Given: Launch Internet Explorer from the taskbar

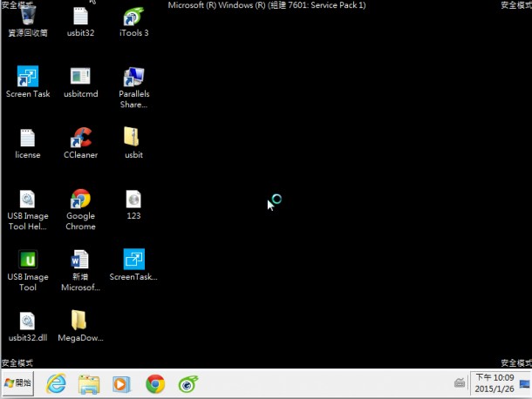Looking at the screenshot, I should coord(56,383).
